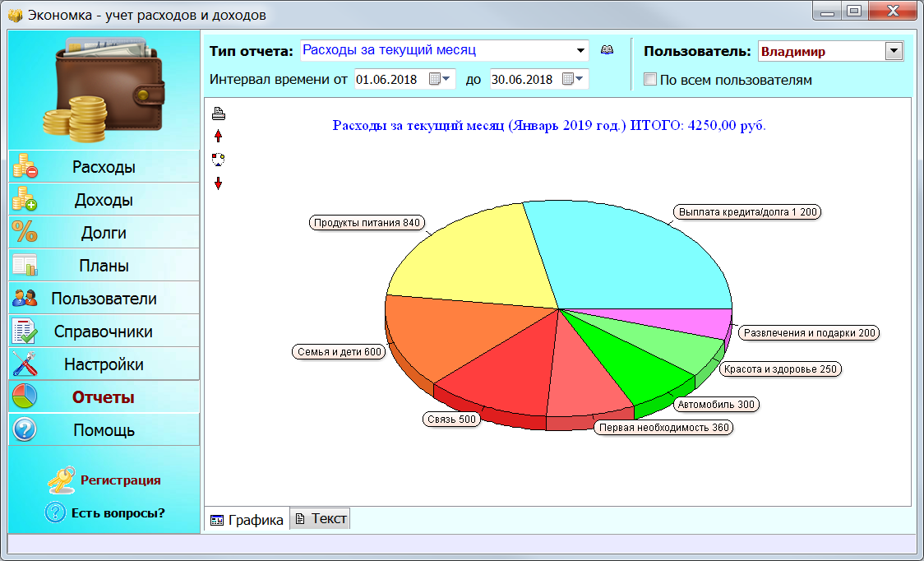Click the chart rotate icon between arrows

point(219,160)
